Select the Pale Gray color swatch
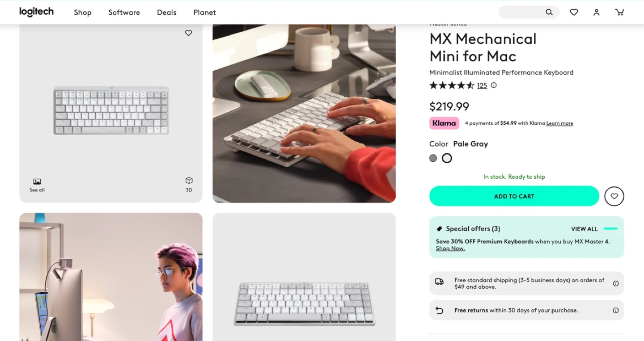644x341 pixels. 447,158
